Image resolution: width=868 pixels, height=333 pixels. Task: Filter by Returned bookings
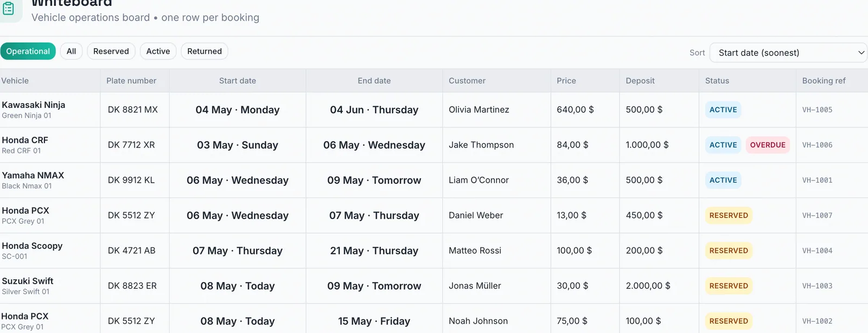pos(205,51)
